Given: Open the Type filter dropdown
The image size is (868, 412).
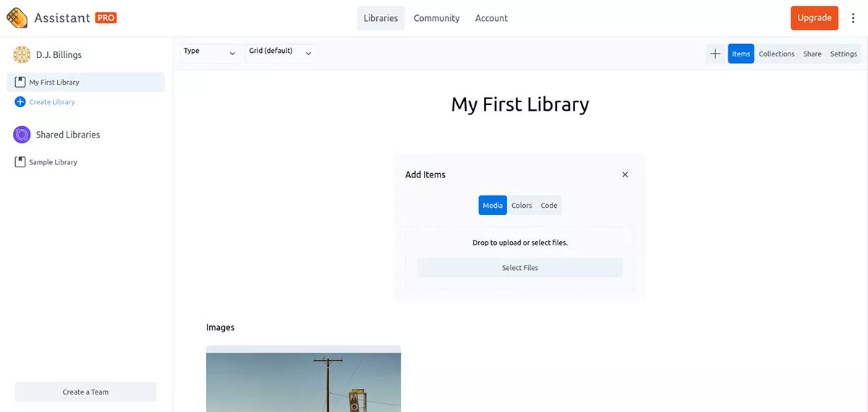Looking at the screenshot, I should pyautogui.click(x=210, y=52).
